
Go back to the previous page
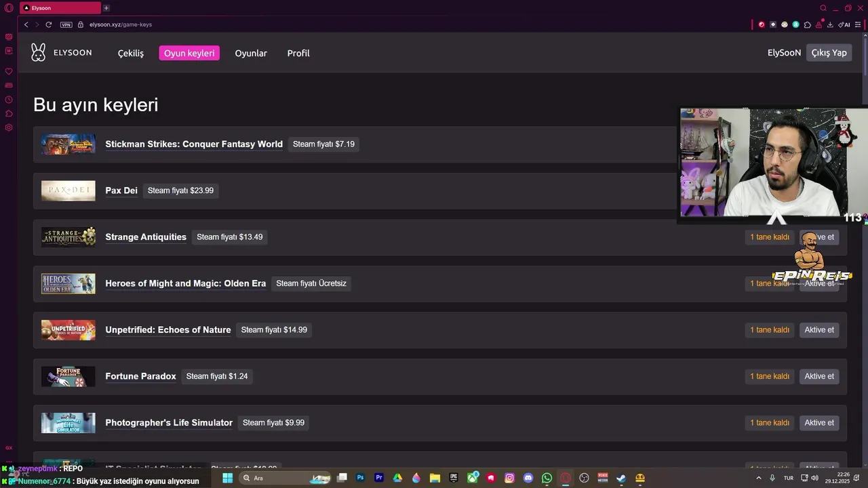(26, 24)
